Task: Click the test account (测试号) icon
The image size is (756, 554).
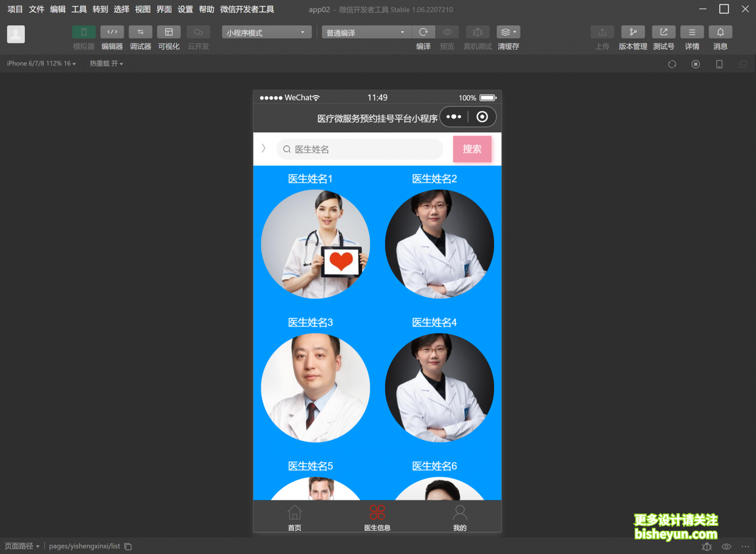Action: 664,32
